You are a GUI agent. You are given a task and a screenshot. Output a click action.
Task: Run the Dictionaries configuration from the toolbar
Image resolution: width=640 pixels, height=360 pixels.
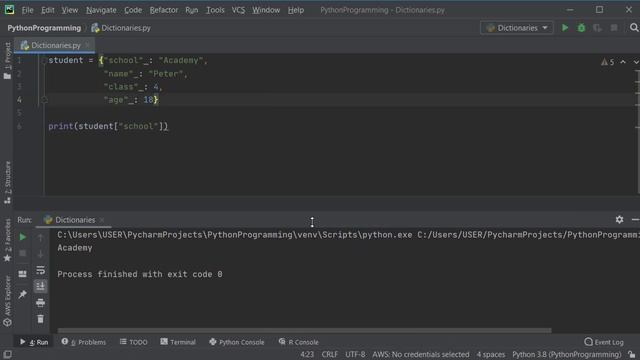click(565, 28)
